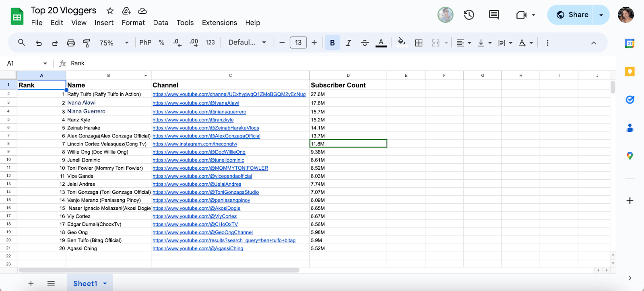
Task: Open the View menu
Action: pos(79,23)
